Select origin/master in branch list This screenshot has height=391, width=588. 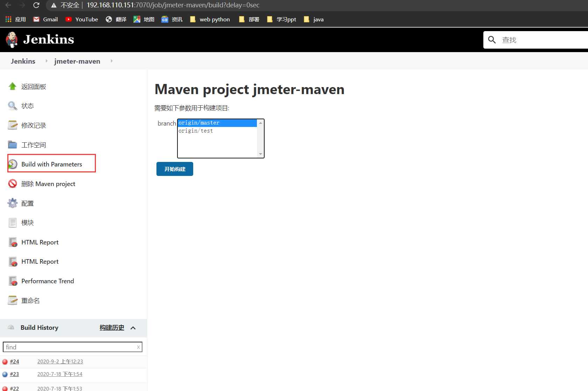click(x=217, y=123)
